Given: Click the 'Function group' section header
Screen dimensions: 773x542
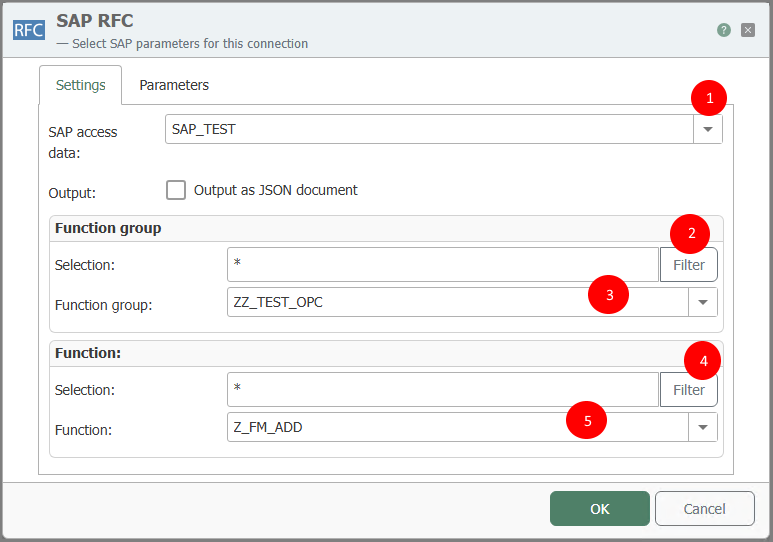Looking at the screenshot, I should coord(108,228).
